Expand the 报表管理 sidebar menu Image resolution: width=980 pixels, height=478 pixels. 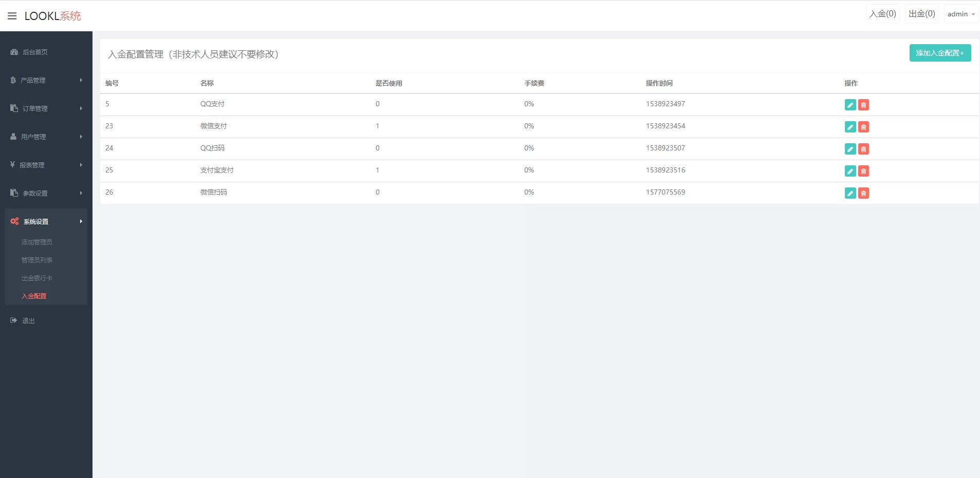click(46, 165)
